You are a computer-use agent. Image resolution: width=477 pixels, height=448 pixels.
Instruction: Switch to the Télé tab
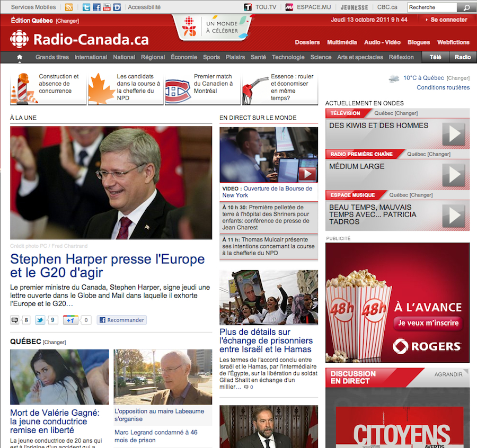click(435, 57)
